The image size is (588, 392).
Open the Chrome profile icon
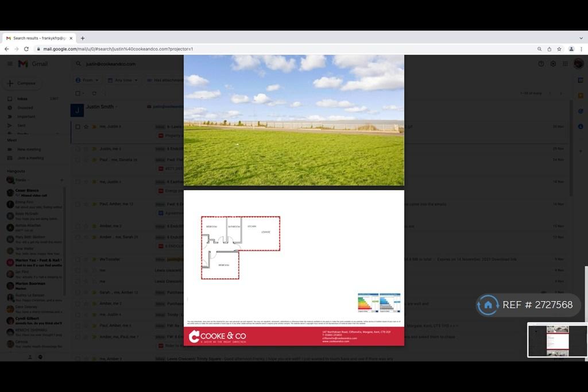(571, 49)
